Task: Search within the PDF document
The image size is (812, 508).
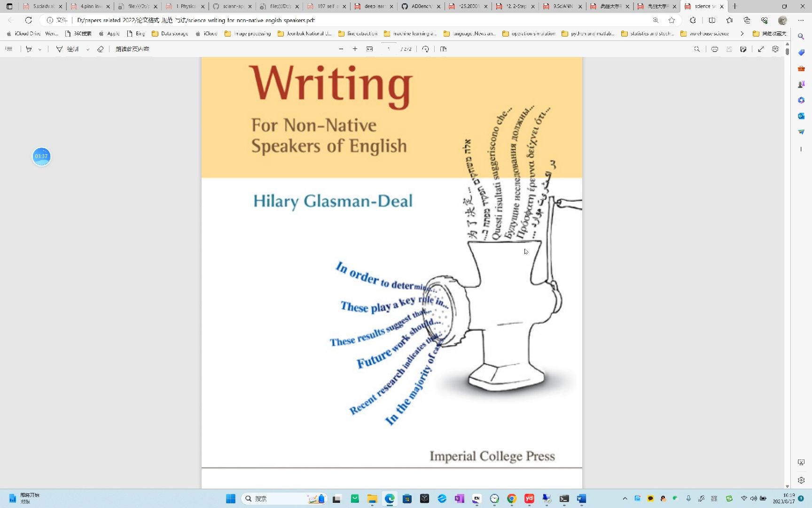Action: 697,49
